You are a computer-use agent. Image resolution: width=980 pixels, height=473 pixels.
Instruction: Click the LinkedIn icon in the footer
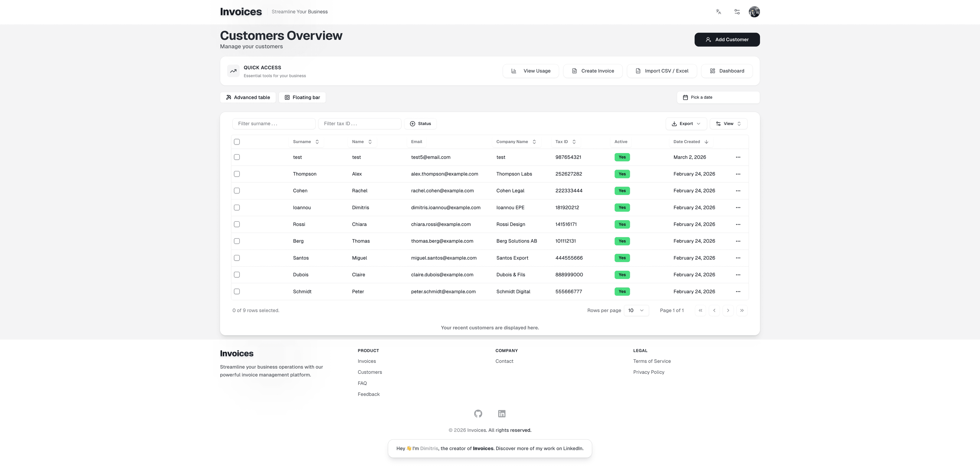tap(501, 413)
